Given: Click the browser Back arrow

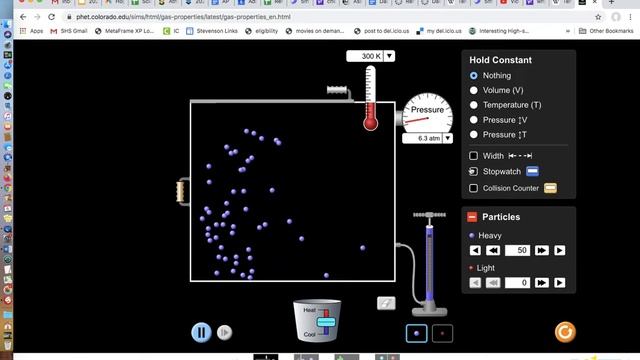Looking at the screenshot, I should [x=23, y=17].
